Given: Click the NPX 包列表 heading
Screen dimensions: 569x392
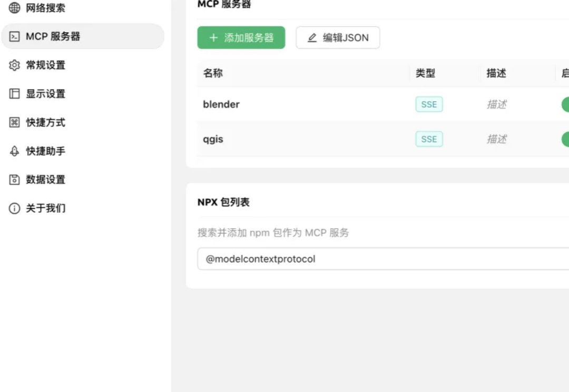Looking at the screenshot, I should 223,202.
